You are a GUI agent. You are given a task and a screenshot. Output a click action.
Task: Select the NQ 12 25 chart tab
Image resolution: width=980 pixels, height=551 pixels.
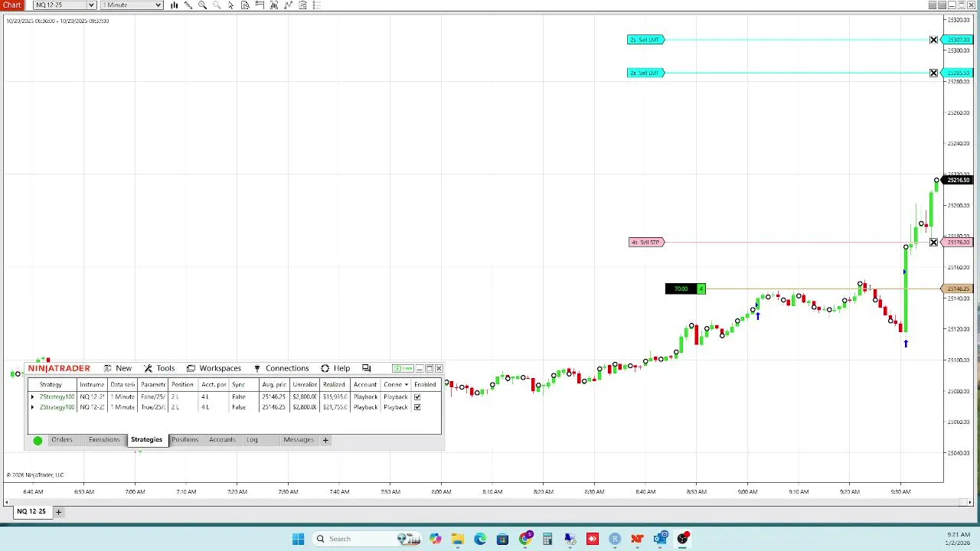point(31,511)
